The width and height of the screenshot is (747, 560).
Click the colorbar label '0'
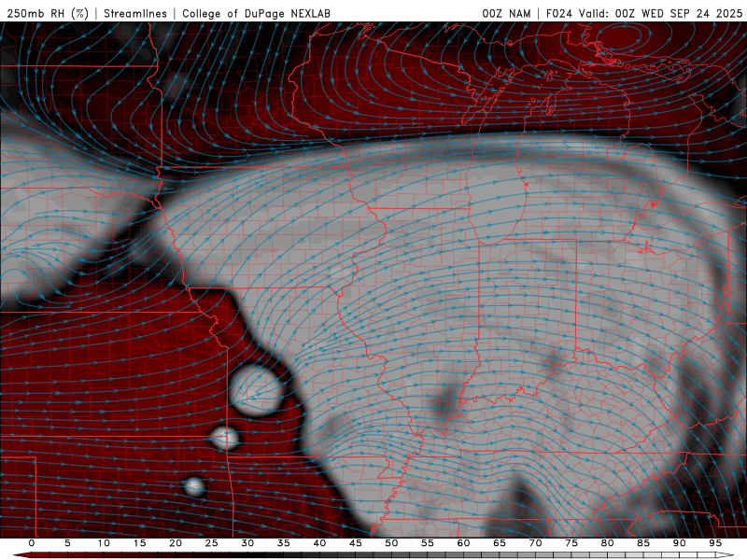pyautogui.click(x=32, y=543)
